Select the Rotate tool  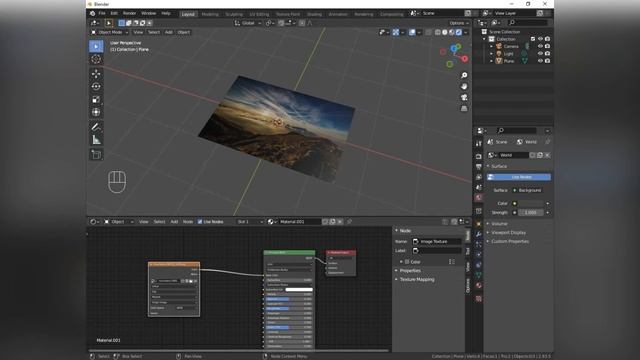click(96, 87)
